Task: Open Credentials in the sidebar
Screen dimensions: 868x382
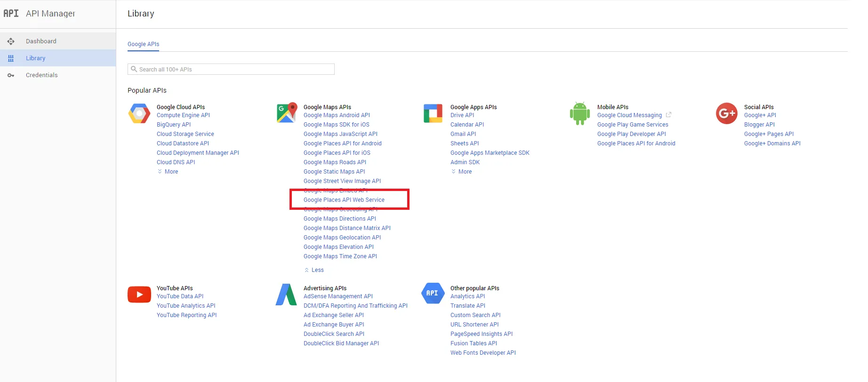Action: (x=58, y=75)
